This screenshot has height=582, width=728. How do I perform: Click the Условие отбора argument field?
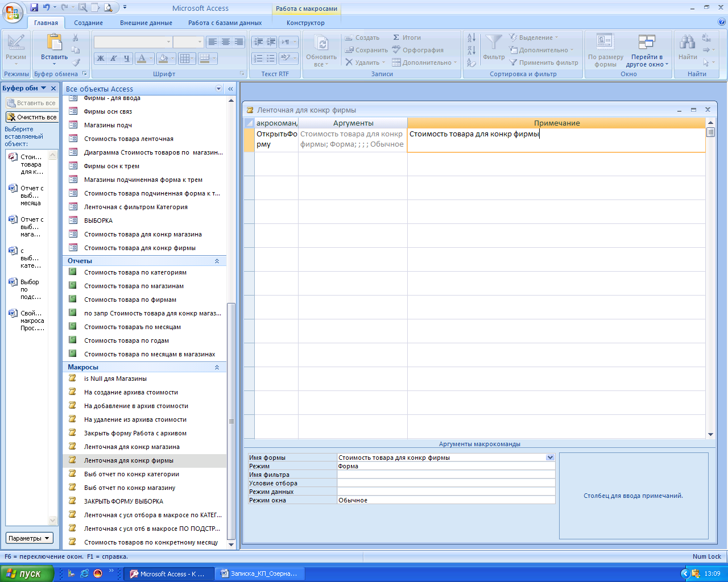click(446, 483)
